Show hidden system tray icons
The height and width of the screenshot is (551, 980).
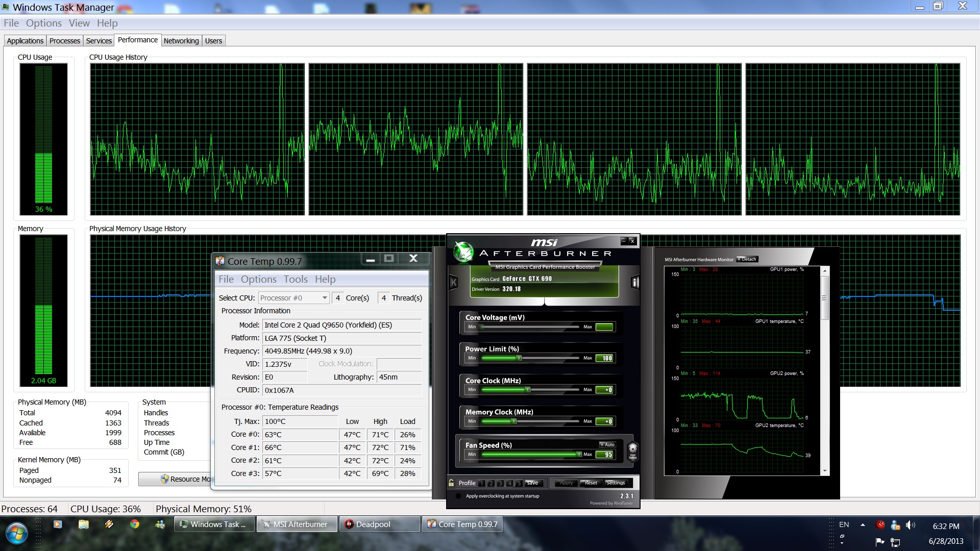863,525
